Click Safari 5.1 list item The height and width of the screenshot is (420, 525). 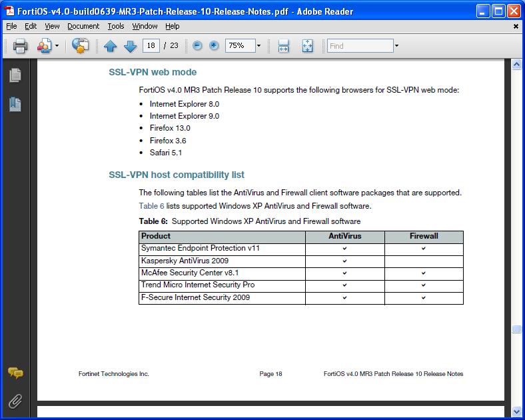[x=166, y=153]
